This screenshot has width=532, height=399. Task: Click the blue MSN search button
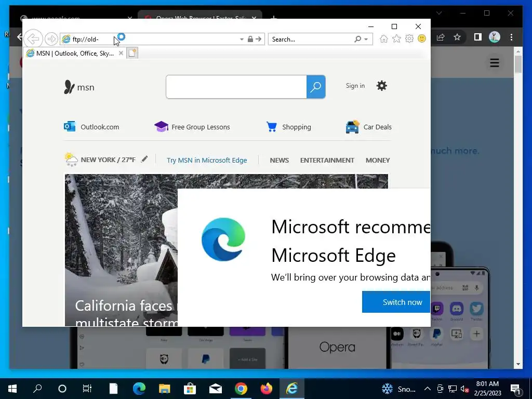point(316,87)
